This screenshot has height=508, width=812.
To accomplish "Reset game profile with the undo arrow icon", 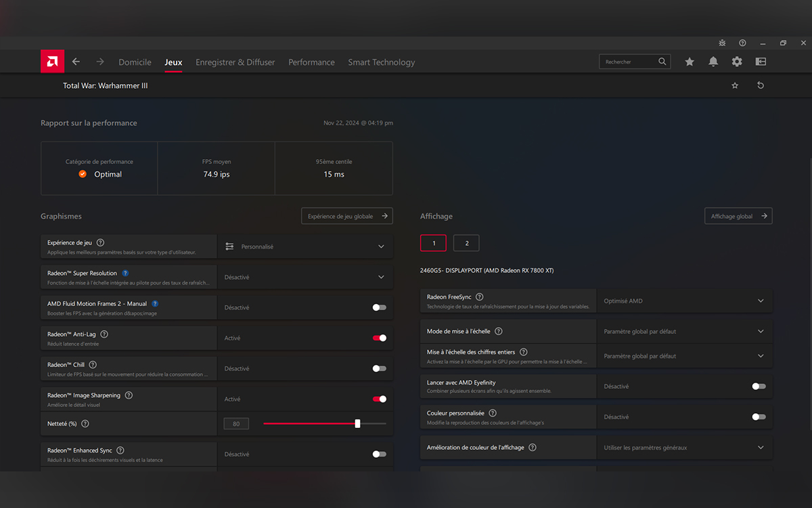I will point(761,85).
